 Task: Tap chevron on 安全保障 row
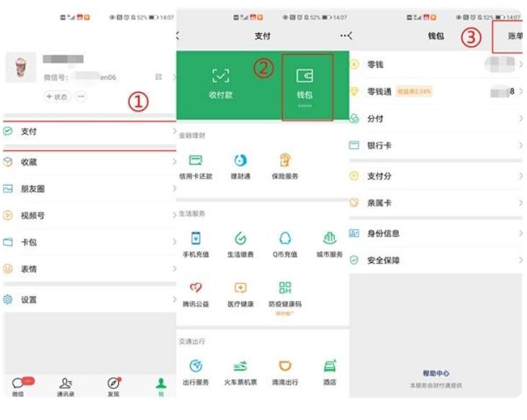[x=521, y=260]
